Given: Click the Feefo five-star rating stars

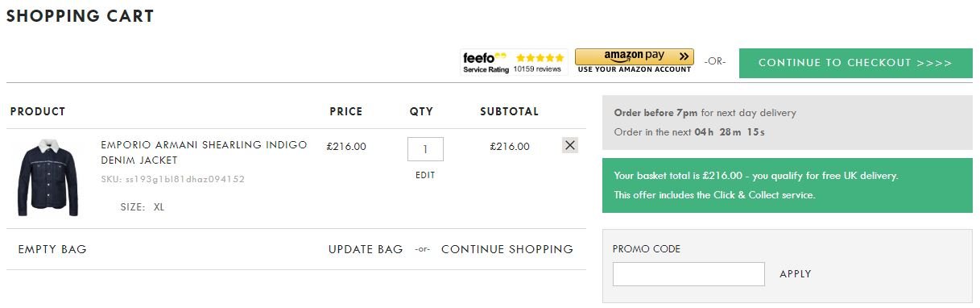Looking at the screenshot, I should tap(540, 58).
